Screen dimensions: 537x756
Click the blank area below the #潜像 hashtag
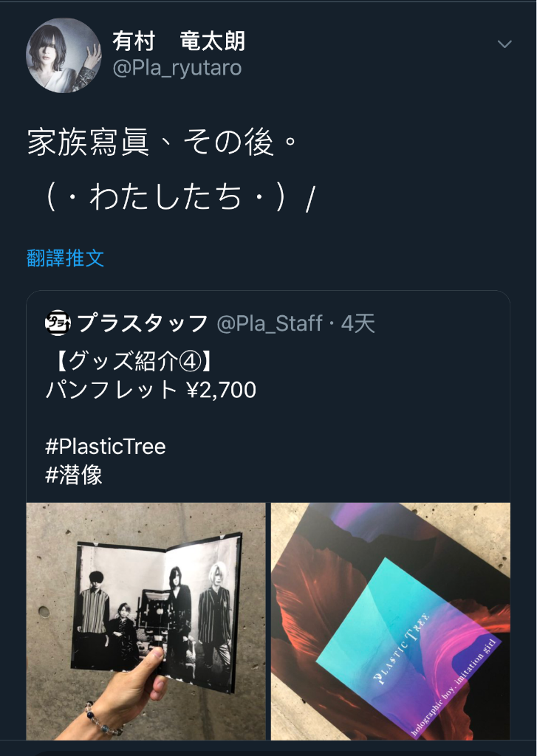coord(268,495)
